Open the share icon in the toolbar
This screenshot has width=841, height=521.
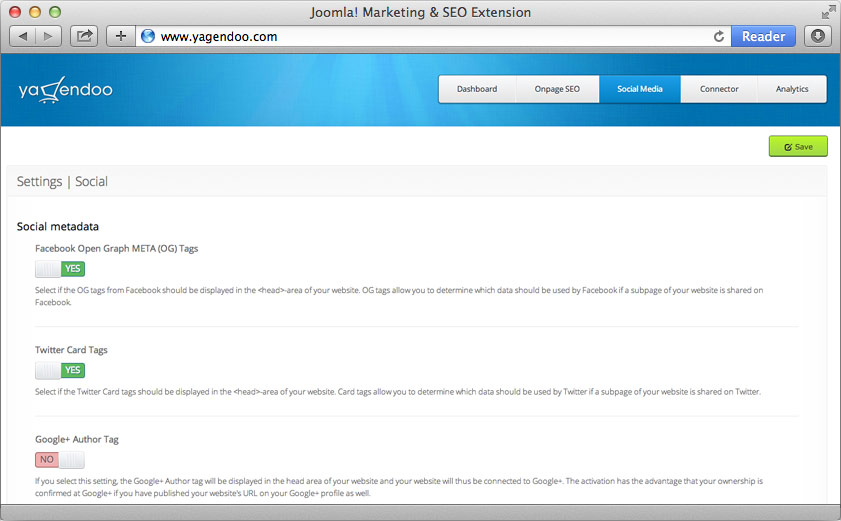pyautogui.click(x=84, y=36)
